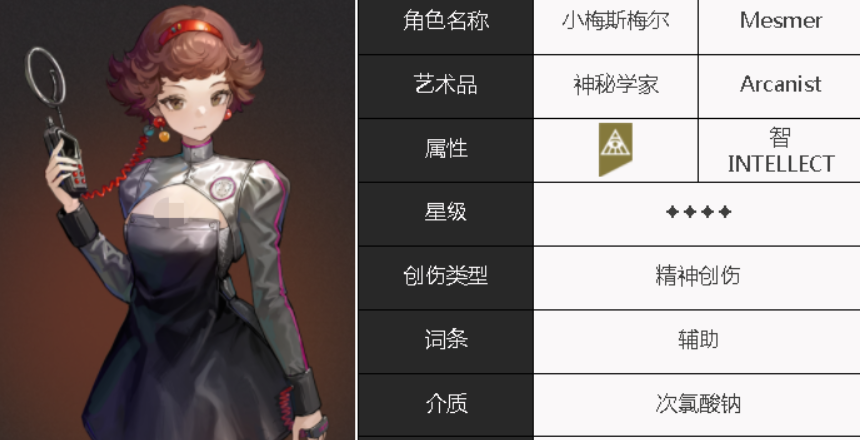Click the character portrait artwork
This screenshot has height=440, width=861.
coord(177,220)
